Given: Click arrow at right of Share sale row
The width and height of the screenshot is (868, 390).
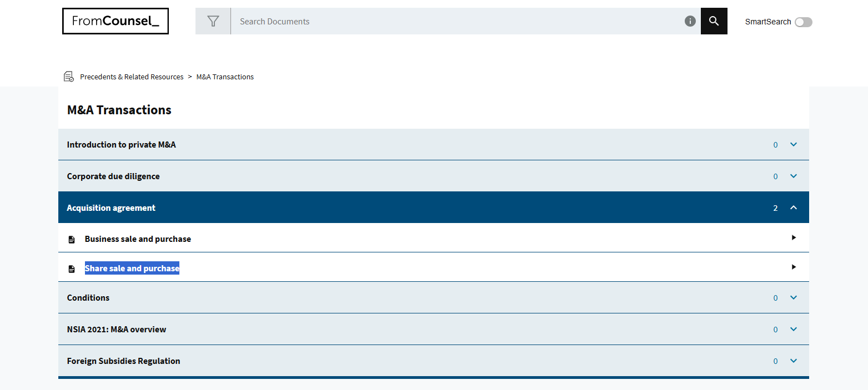Looking at the screenshot, I should click(794, 267).
